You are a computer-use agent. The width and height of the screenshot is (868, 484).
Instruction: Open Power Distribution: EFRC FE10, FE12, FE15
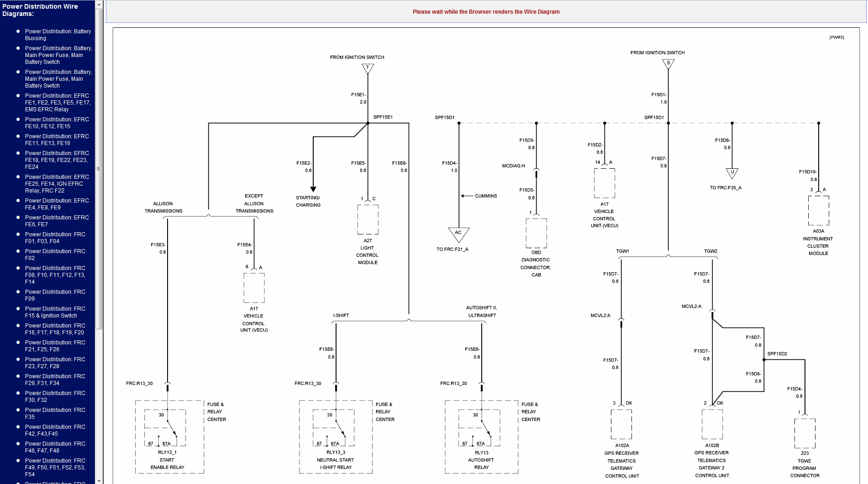57,123
